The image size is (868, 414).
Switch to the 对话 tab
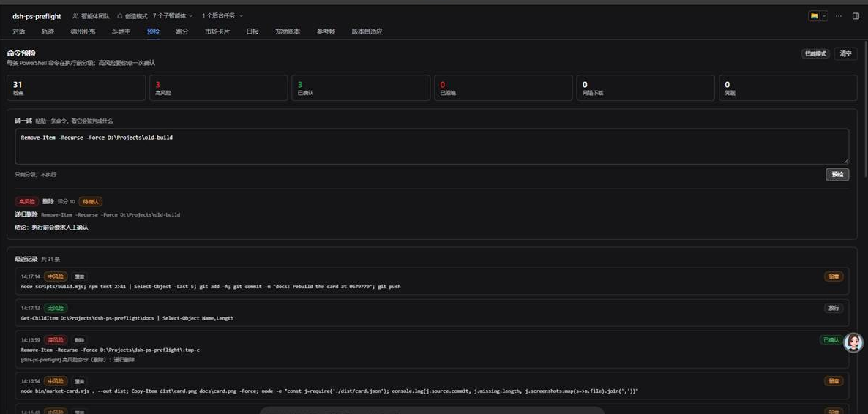19,31
